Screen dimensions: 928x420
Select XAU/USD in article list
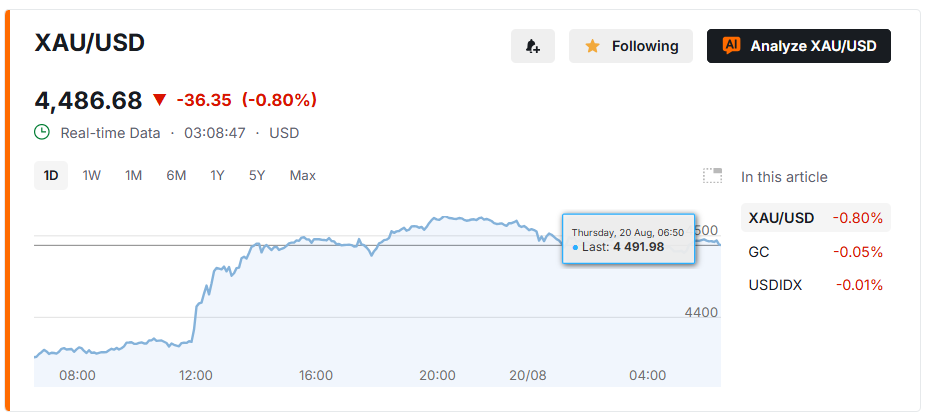tap(816, 218)
